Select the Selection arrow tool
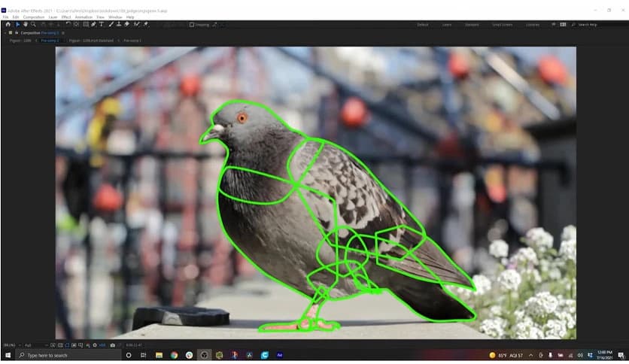The width and height of the screenshot is (629, 364). tap(17, 24)
